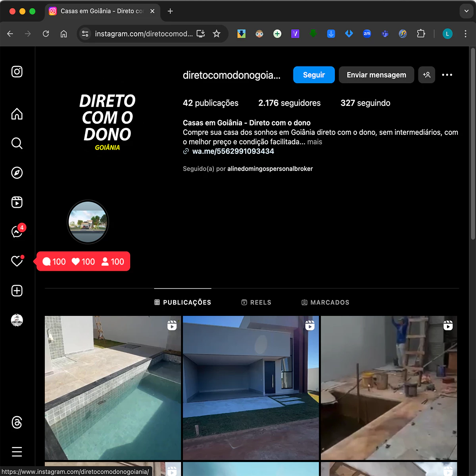The width and height of the screenshot is (476, 476).
Task: Switch to the Reels tab
Action: point(256,303)
